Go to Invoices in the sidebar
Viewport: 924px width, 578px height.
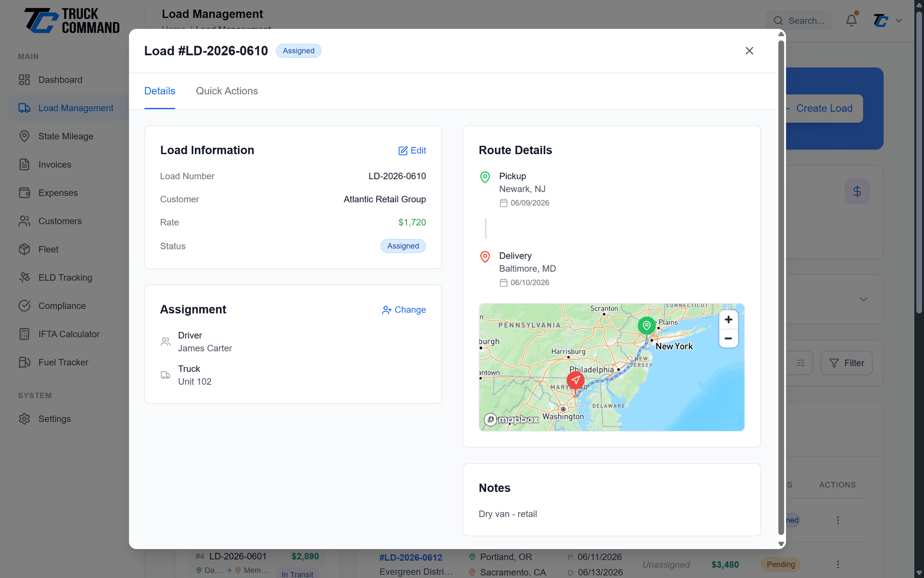pos(55,164)
